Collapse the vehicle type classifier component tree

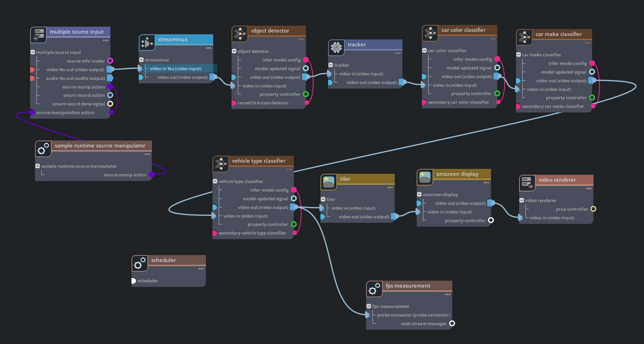(x=215, y=181)
